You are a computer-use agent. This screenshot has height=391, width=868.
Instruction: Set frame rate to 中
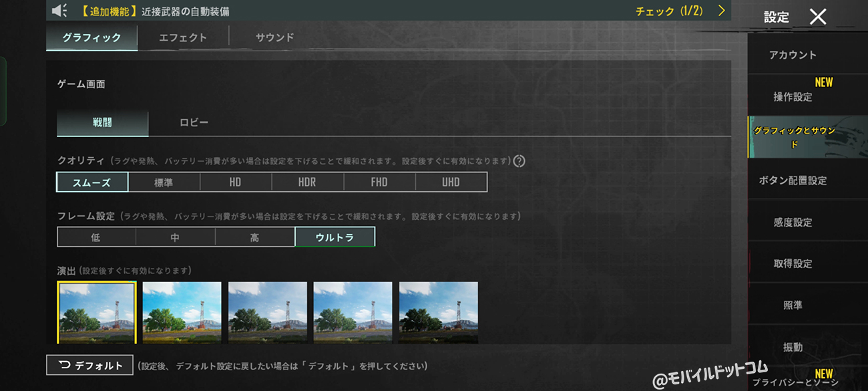(x=176, y=237)
